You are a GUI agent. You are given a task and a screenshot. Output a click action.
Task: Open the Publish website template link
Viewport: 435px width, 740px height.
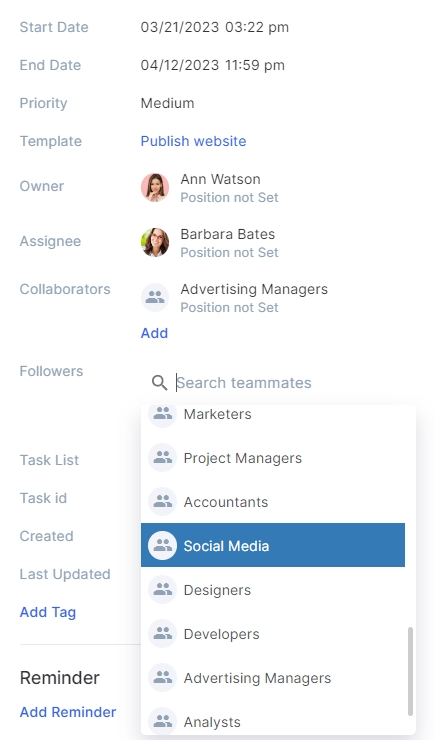[193, 141]
